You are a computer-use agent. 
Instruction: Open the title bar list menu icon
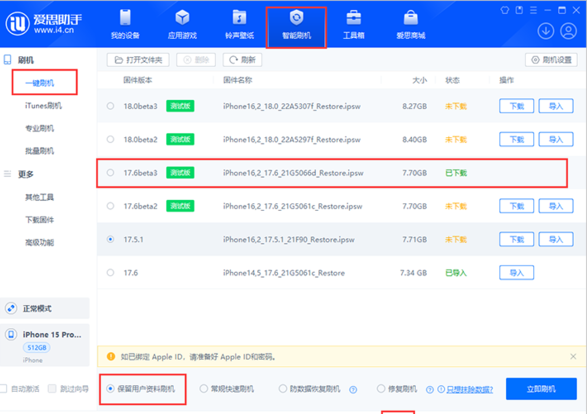533,10
